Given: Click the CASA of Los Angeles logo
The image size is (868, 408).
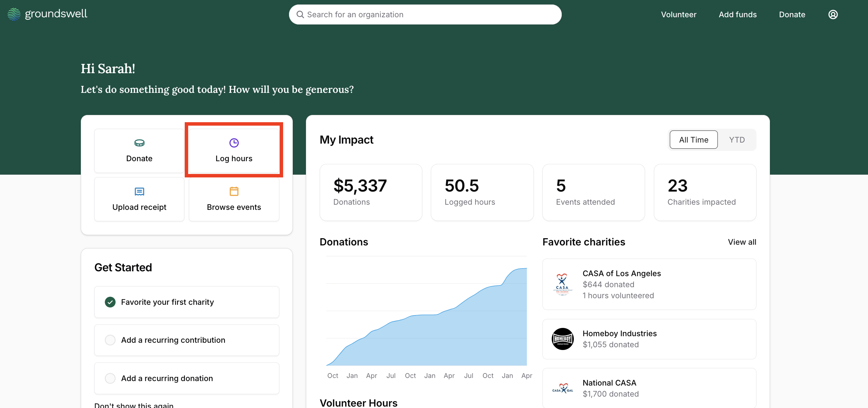Looking at the screenshot, I should [562, 284].
